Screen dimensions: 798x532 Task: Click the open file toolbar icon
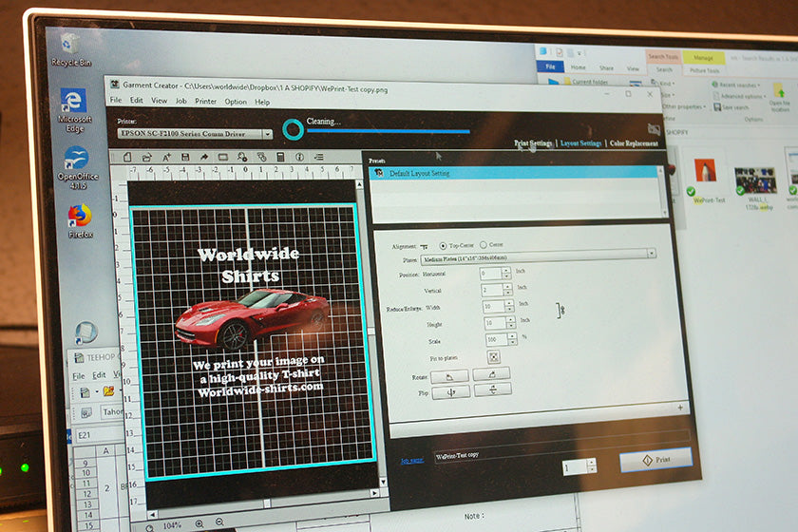149,157
